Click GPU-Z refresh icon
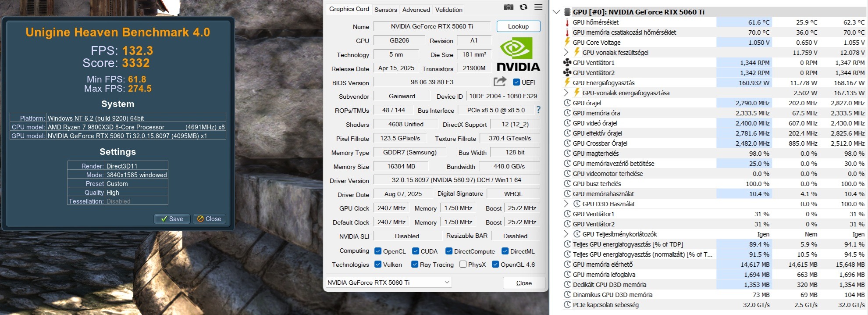Viewport: 868px width, 315px height. click(x=523, y=7)
